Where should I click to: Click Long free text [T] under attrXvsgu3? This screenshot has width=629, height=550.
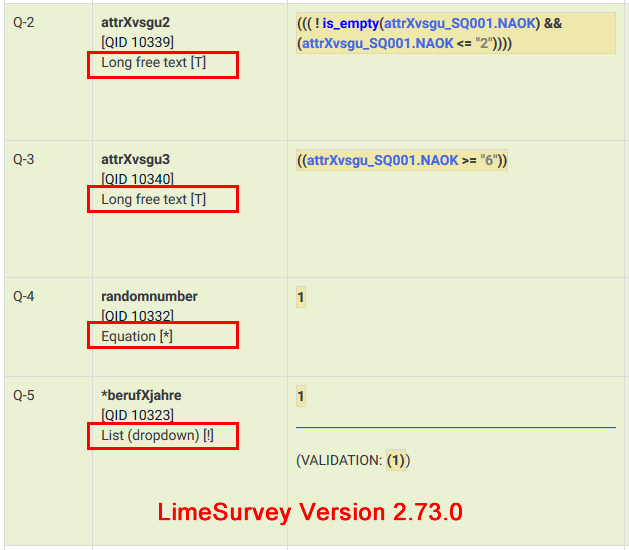(x=154, y=199)
